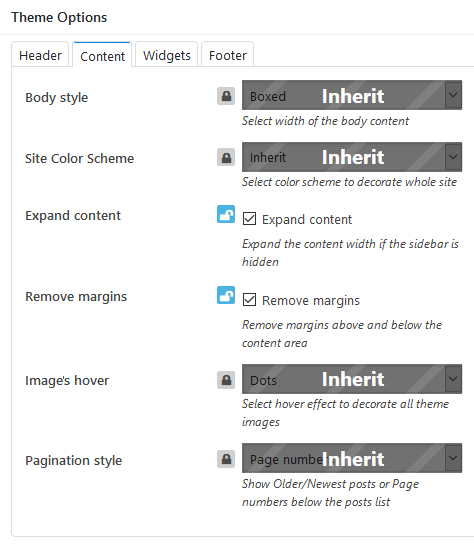Switch to the Widgets tab
Screen dimensions: 474x548
click(167, 55)
